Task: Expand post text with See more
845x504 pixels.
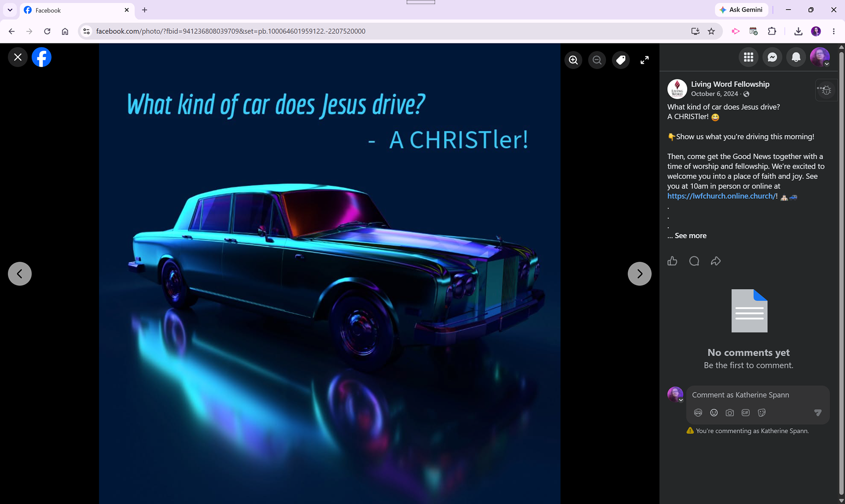Action: pyautogui.click(x=690, y=236)
